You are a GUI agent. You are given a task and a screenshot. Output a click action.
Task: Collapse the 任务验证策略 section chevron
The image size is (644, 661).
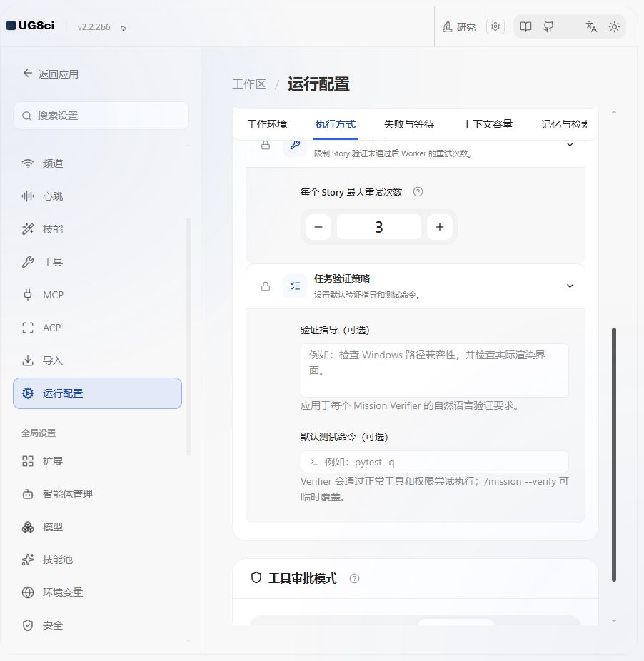coord(570,286)
